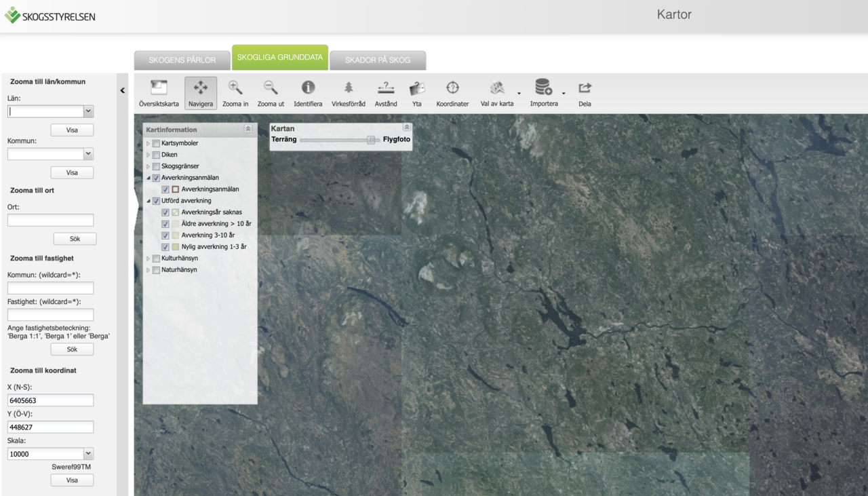Click the Sök button under Ort

pos(75,239)
